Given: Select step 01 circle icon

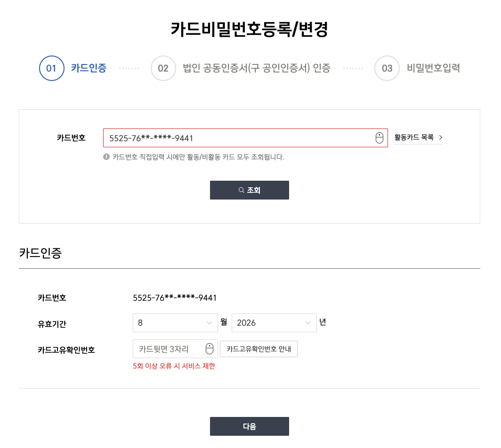Looking at the screenshot, I should [51, 68].
